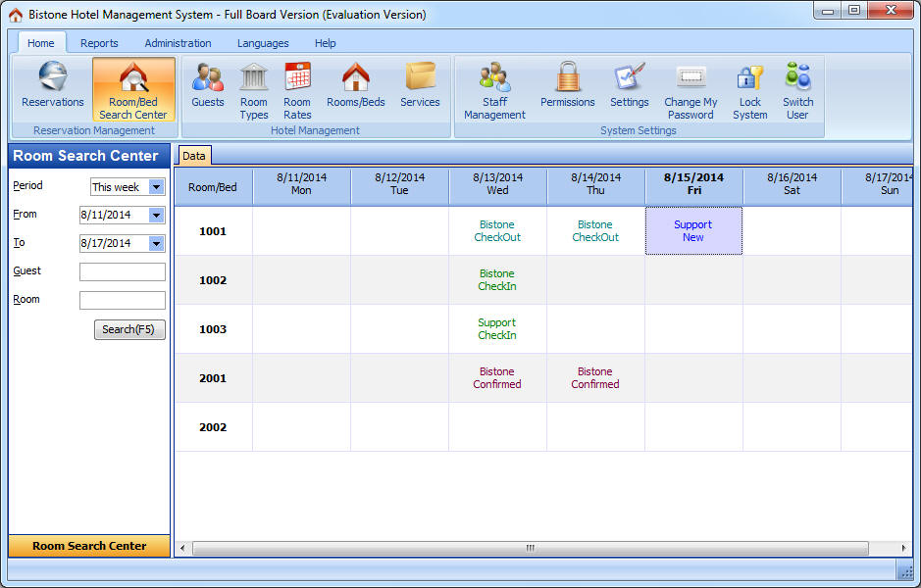921x588 pixels.
Task: Open the From date picker dropdown
Action: pos(157,215)
